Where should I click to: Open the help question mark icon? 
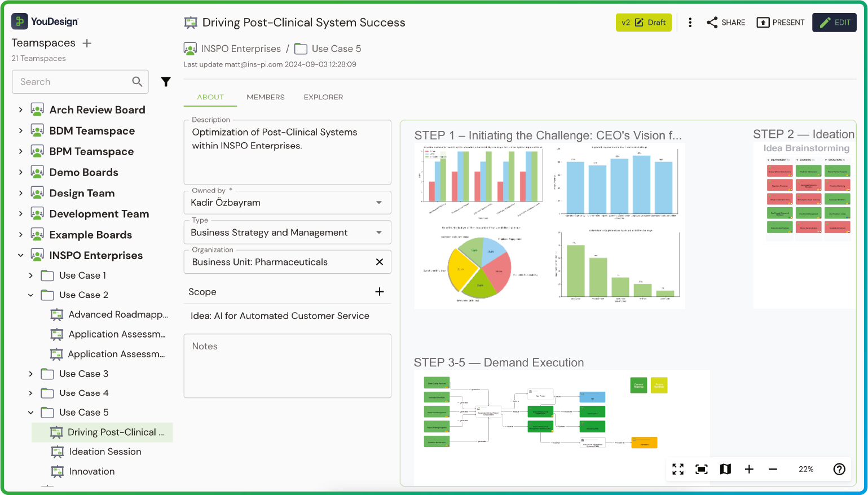point(839,469)
